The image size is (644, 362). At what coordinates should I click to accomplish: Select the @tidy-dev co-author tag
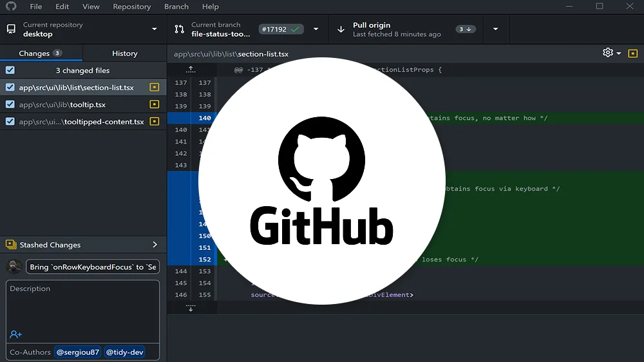(125, 352)
